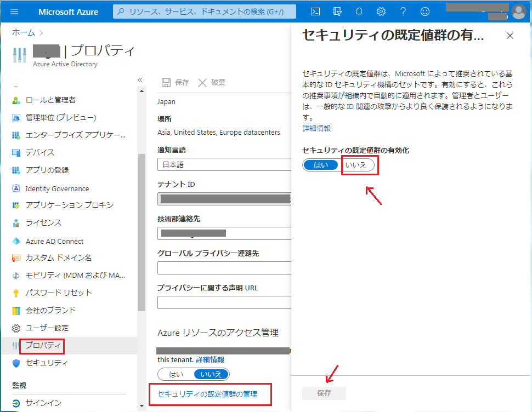Viewport: 532px width, 412px height.
Task: Click the 技術部連絡先 input field
Action: 224,233
